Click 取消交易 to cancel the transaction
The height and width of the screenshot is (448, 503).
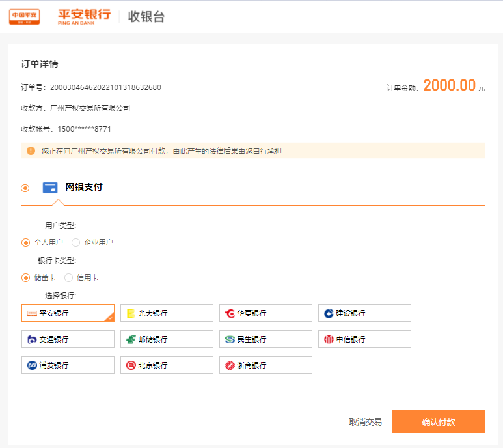point(366,422)
